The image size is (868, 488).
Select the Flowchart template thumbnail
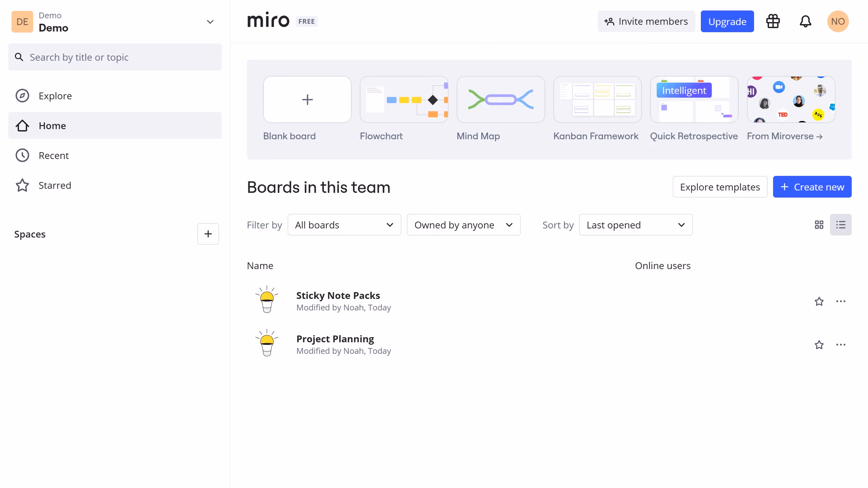404,99
